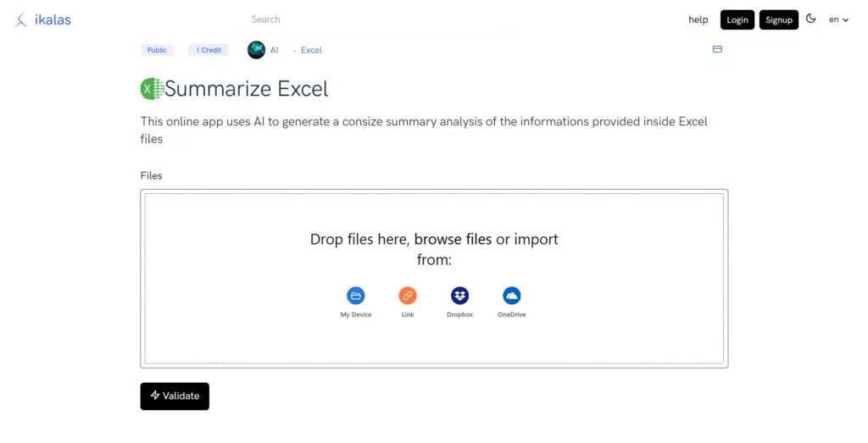Import files from Dropbox
The image size is (868, 443).
tap(459, 296)
